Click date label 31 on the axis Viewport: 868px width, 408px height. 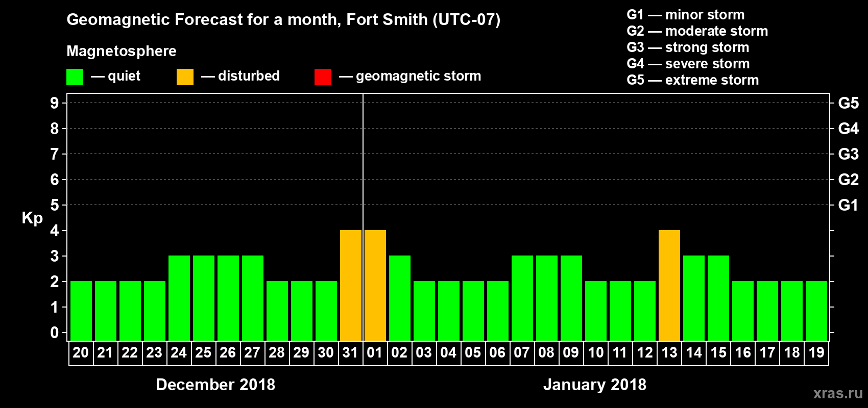(350, 353)
